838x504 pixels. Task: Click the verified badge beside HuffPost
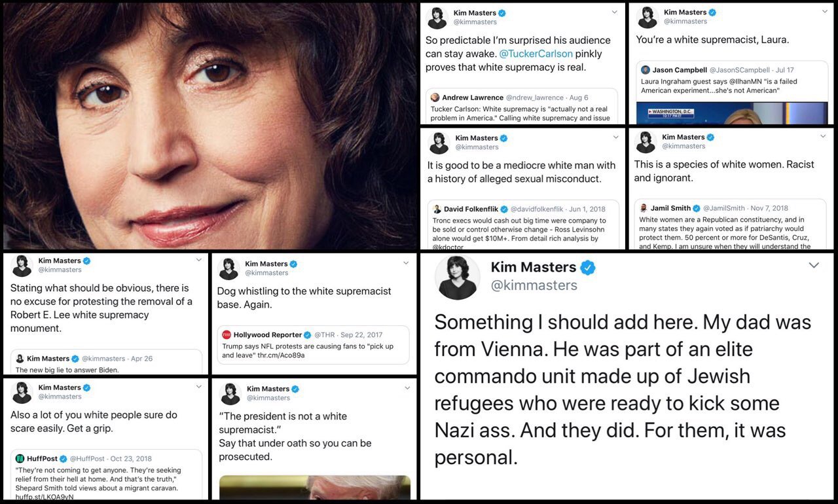click(x=63, y=459)
